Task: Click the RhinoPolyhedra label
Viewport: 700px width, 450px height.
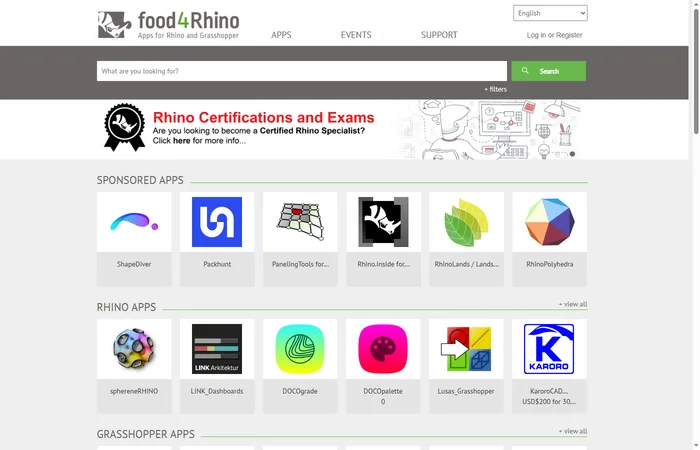Action: (x=550, y=264)
